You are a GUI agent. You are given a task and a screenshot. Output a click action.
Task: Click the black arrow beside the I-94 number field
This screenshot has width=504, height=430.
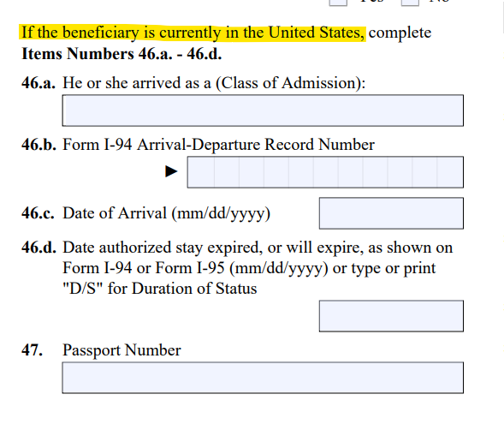[171, 171]
